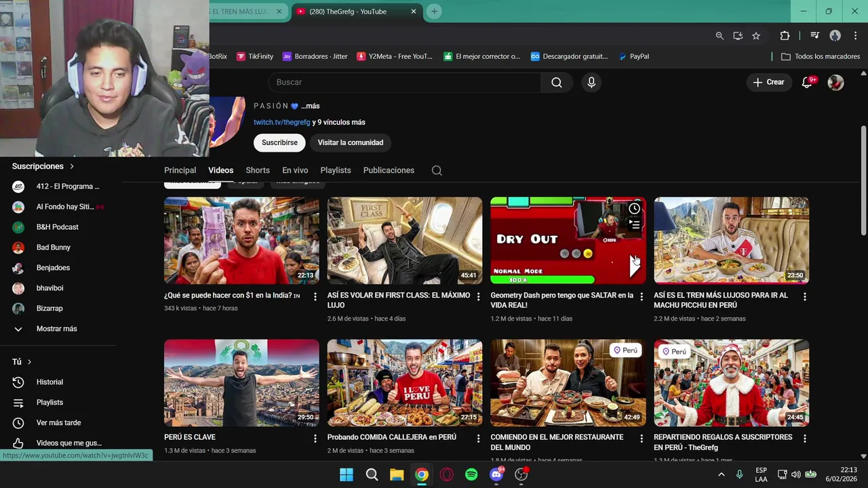Screen dimensions: 868x488
Task: Open Chrome zoom magnifier in address bar
Action: point(719,36)
